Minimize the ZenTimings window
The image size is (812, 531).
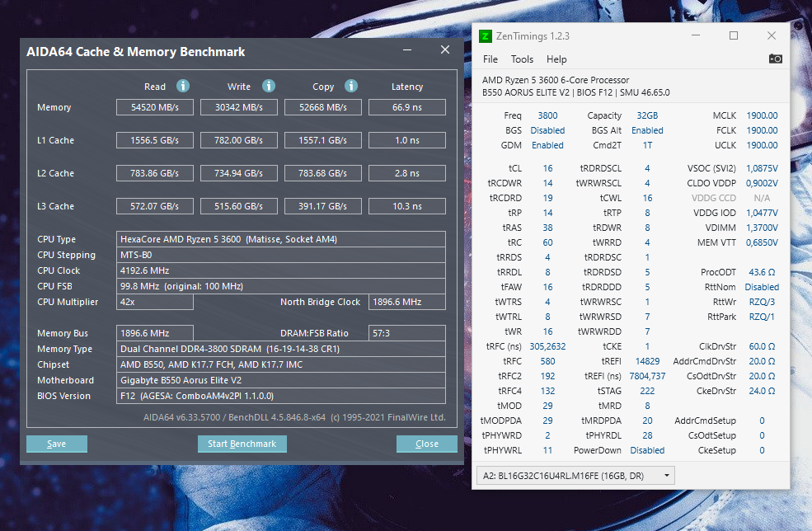pyautogui.click(x=696, y=35)
